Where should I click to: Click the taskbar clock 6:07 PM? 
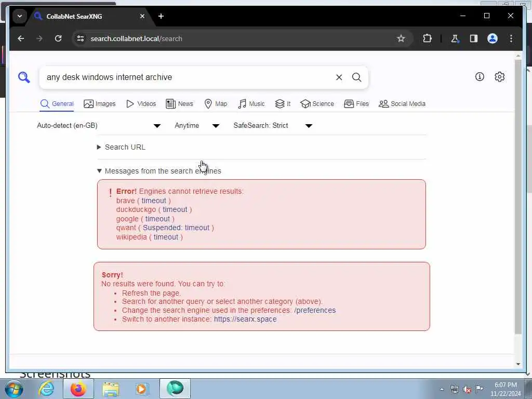[x=506, y=385]
